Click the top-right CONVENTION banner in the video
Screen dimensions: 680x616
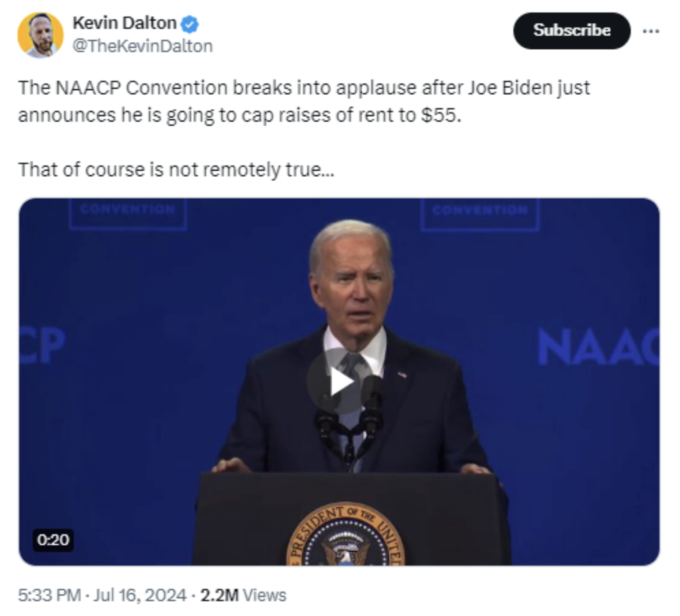[480, 214]
